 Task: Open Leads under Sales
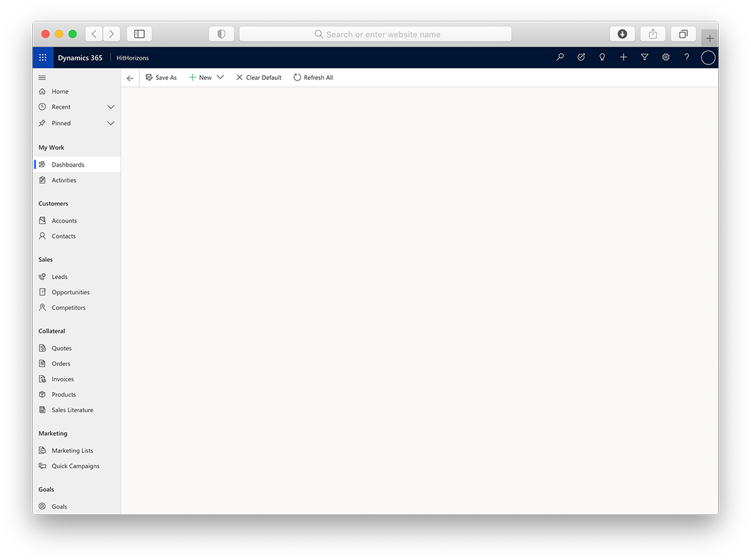click(76, 277)
